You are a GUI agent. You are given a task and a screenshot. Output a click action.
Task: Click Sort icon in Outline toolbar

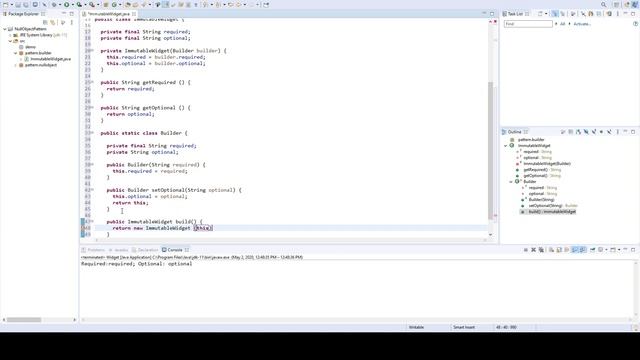click(x=578, y=132)
